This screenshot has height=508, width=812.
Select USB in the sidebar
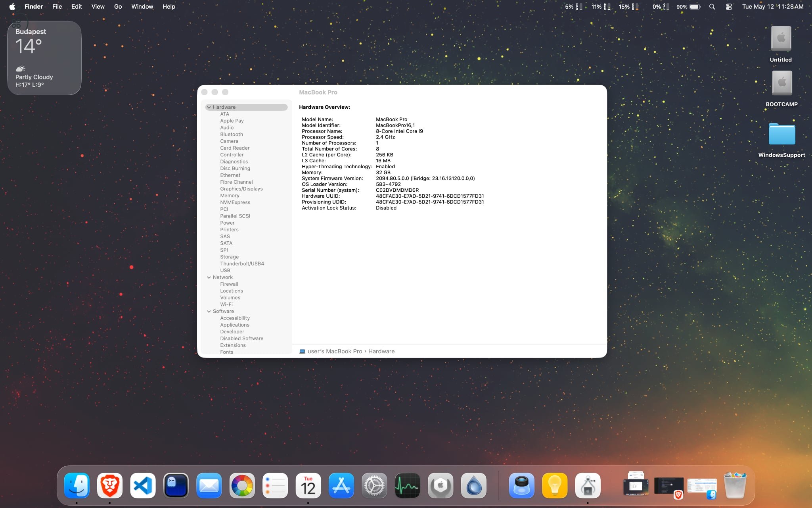[x=225, y=271]
